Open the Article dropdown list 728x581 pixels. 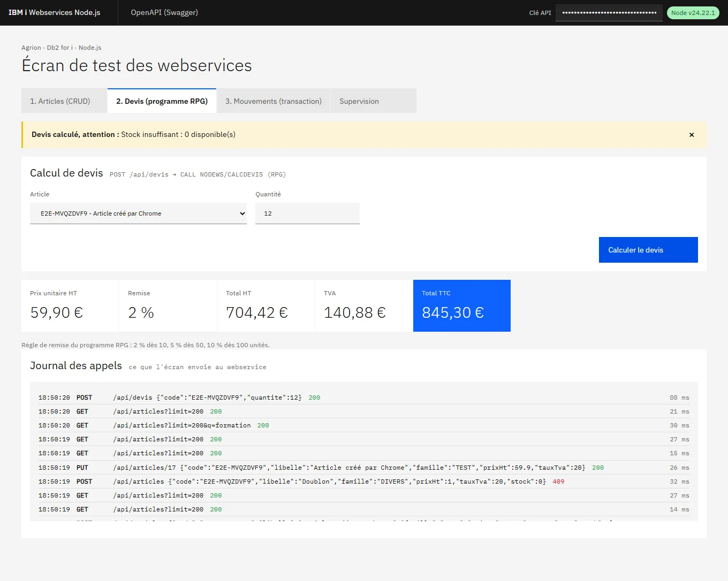point(138,213)
